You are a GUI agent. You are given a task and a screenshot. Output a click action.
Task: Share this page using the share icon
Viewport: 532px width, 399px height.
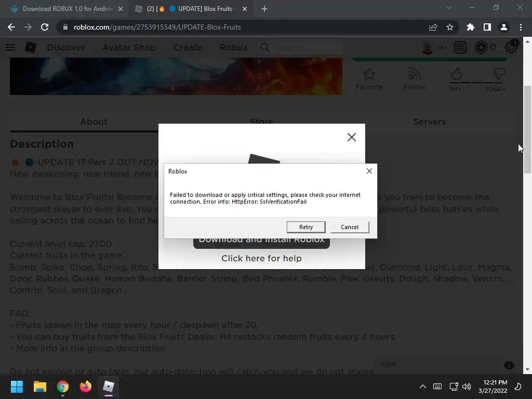click(x=433, y=27)
